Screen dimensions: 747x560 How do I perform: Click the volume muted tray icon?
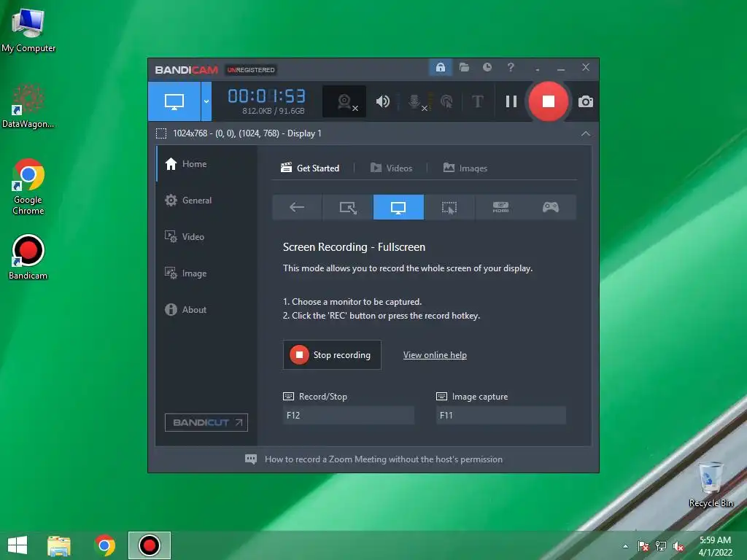coord(678,546)
